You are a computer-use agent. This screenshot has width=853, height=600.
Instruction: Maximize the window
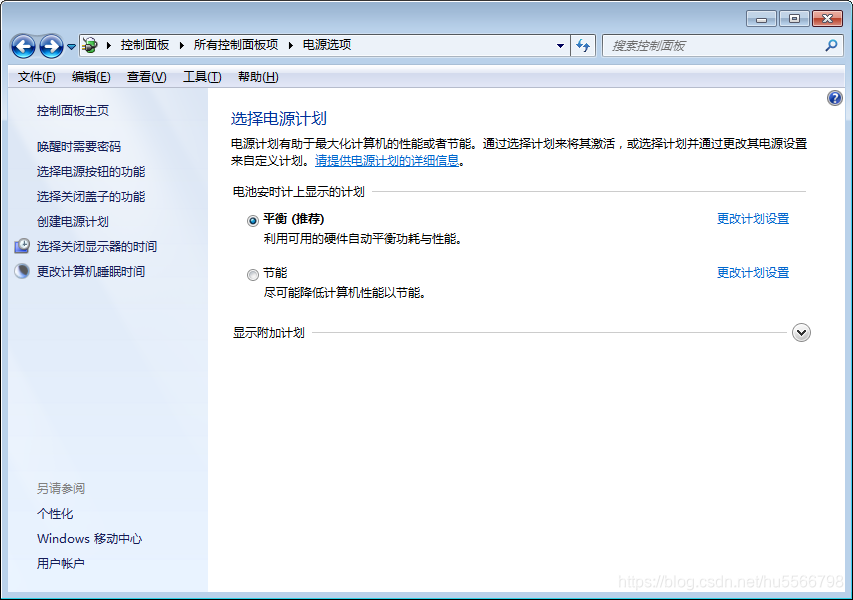[x=794, y=19]
